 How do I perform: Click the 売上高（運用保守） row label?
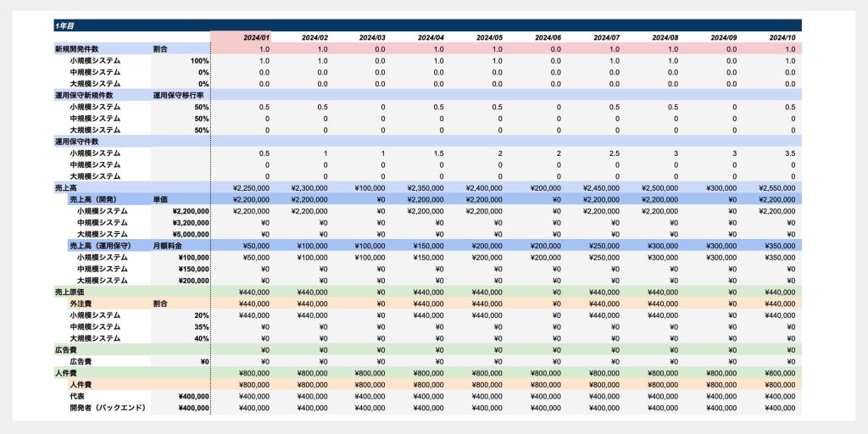pyautogui.click(x=105, y=246)
